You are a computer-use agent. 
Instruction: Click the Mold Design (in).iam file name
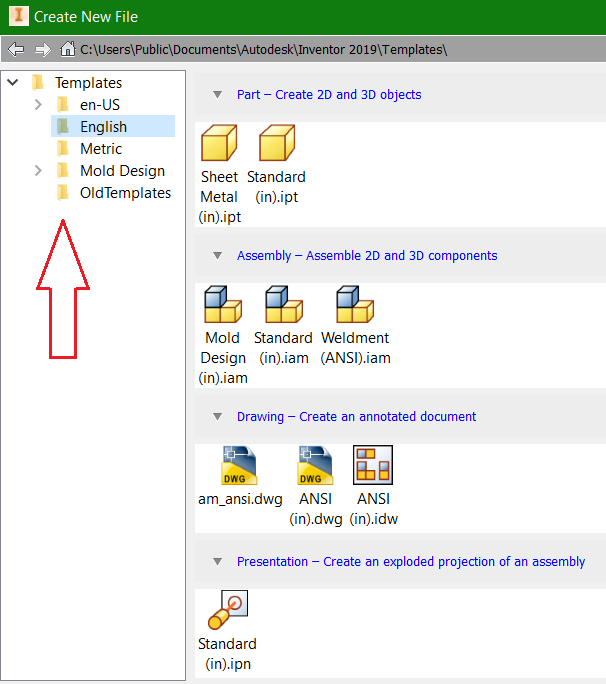(x=223, y=358)
